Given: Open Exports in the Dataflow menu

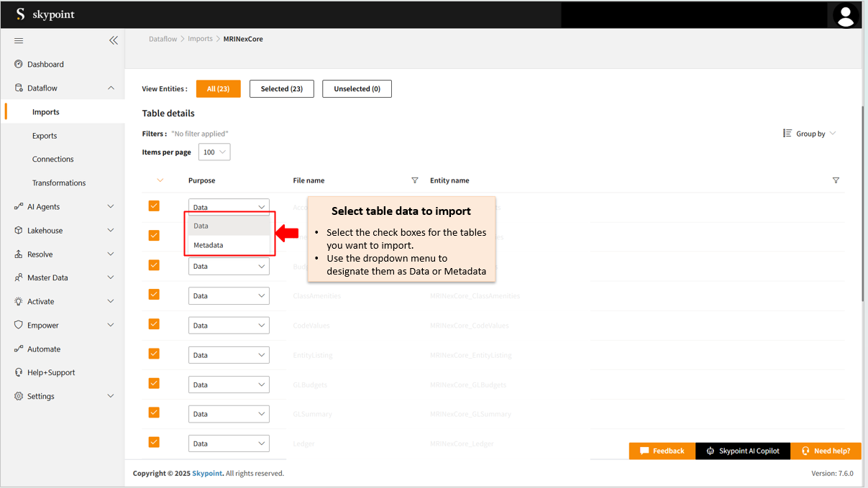Looking at the screenshot, I should point(45,136).
